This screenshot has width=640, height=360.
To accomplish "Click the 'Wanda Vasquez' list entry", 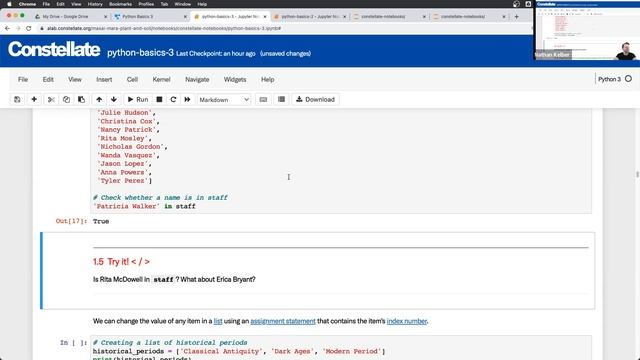I will click(x=128, y=155).
